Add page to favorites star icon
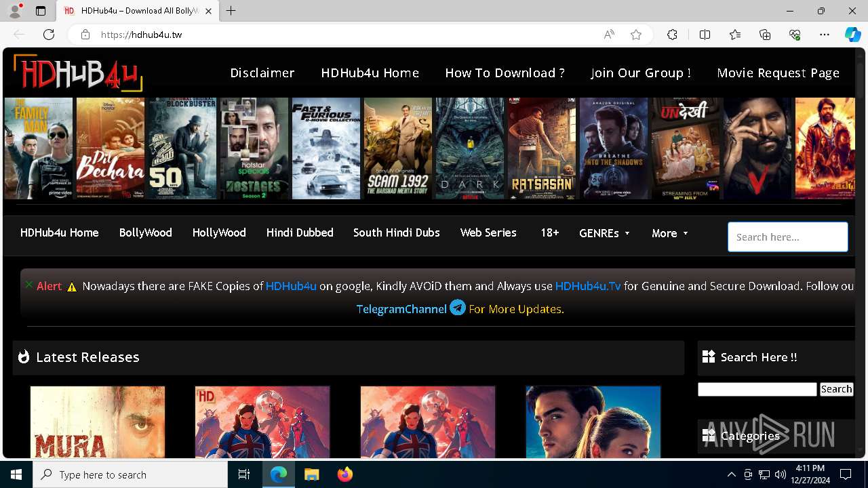868x488 pixels. click(636, 35)
